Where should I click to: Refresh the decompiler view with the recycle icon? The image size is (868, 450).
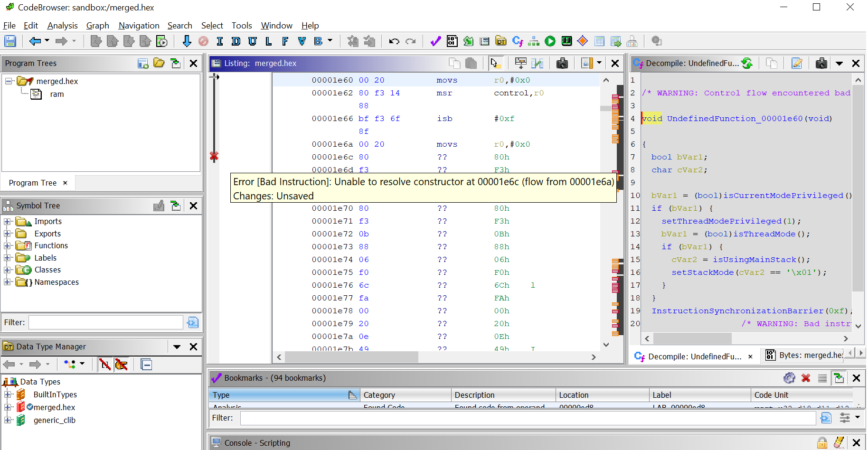pyautogui.click(x=747, y=63)
